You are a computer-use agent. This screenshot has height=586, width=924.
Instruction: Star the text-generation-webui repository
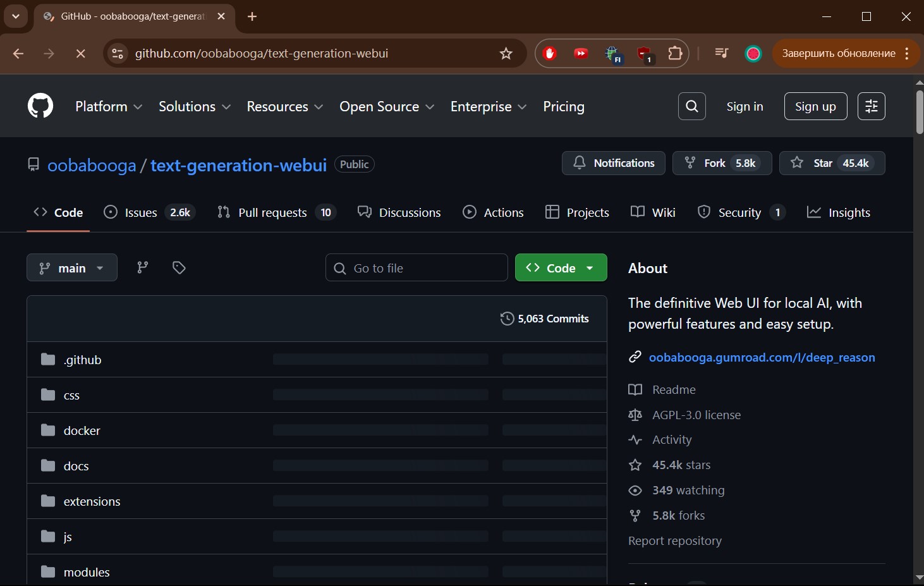click(832, 163)
